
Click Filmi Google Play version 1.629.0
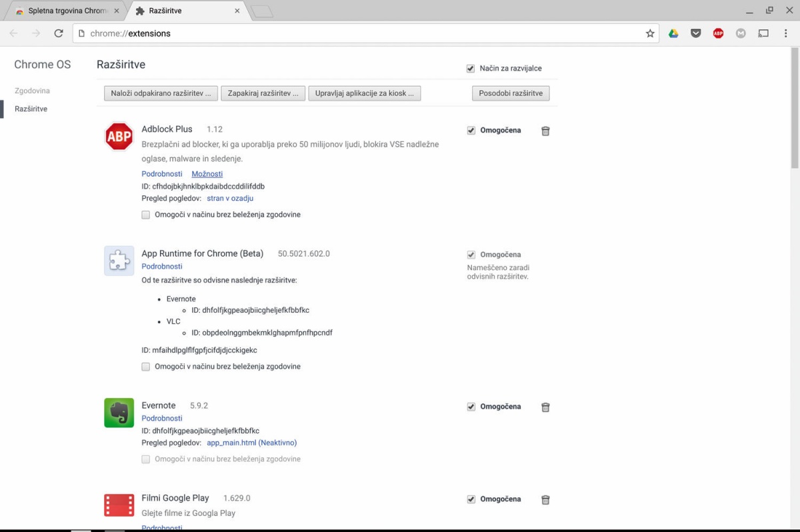pyautogui.click(x=237, y=498)
